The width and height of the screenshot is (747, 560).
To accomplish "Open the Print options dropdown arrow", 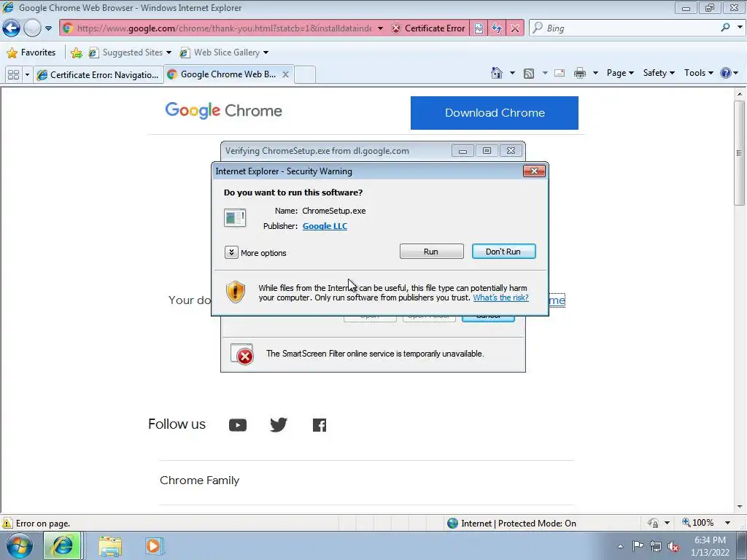I will (595, 73).
